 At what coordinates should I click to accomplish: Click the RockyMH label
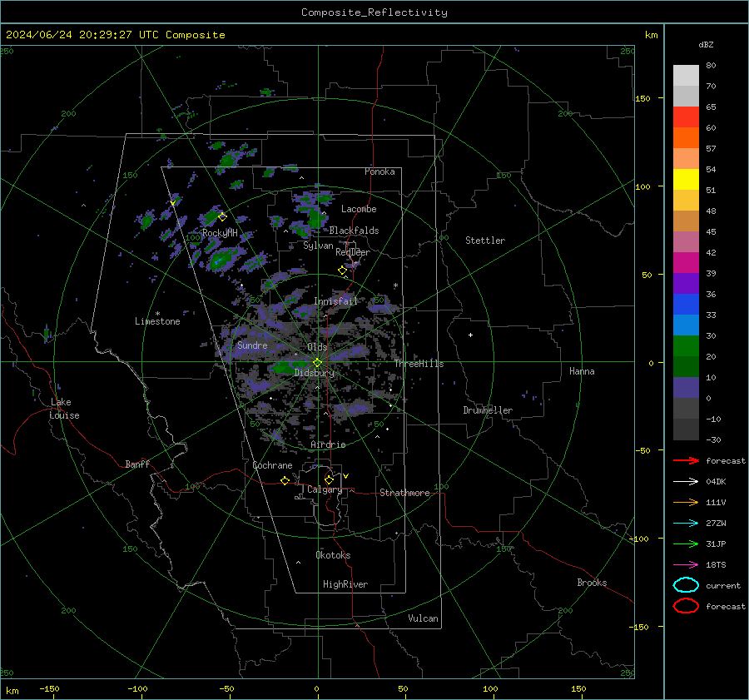pos(220,233)
